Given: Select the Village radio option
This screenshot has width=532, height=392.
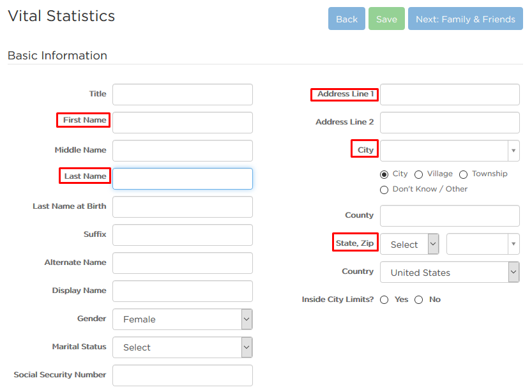Looking at the screenshot, I should (419, 174).
